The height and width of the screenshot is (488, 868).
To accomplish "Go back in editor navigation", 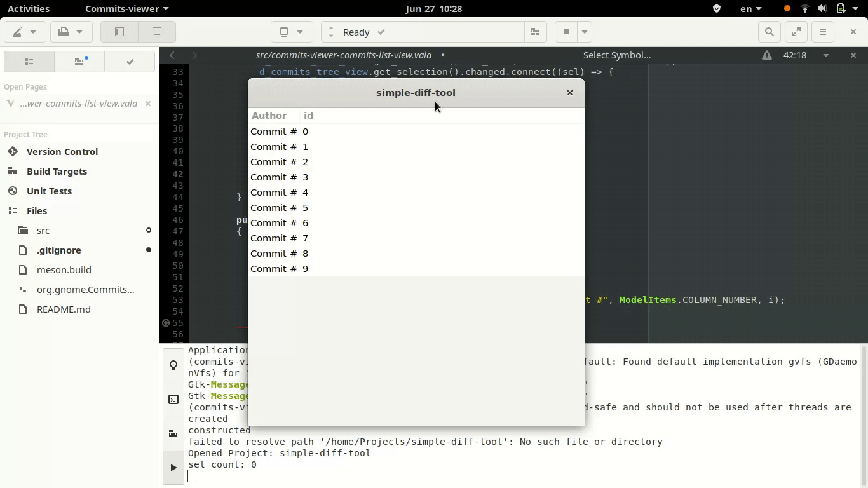I will click(x=172, y=55).
